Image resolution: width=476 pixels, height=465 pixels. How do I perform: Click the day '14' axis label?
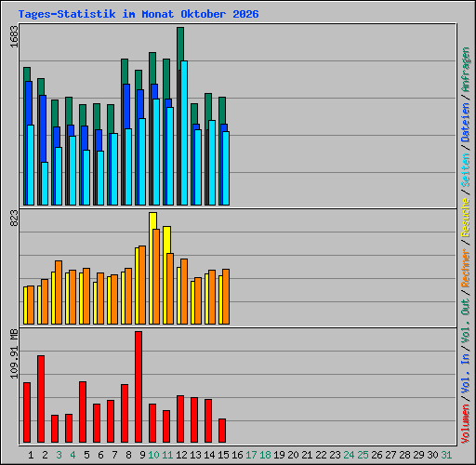(209, 455)
